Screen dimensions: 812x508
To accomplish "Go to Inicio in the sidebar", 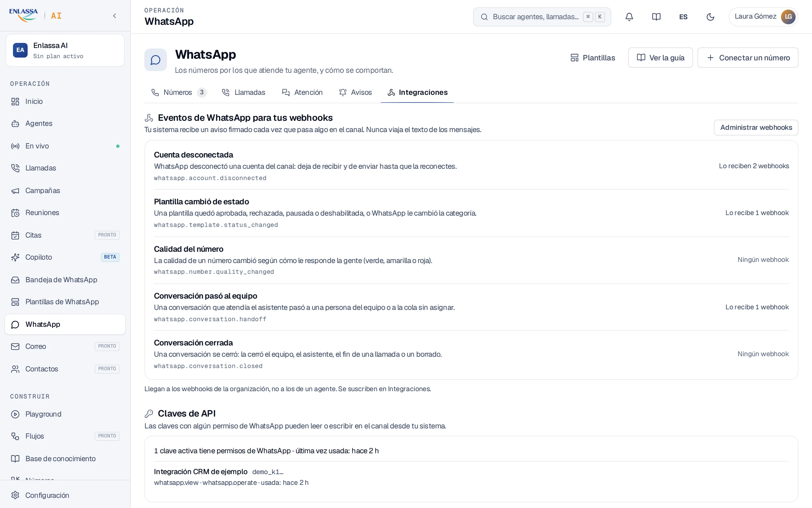I will coord(65,102).
